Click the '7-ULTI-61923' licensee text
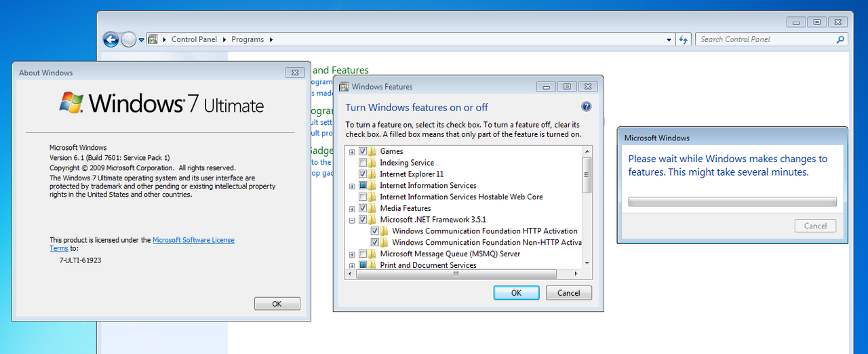Viewport: 868px width, 354px height. click(x=80, y=260)
